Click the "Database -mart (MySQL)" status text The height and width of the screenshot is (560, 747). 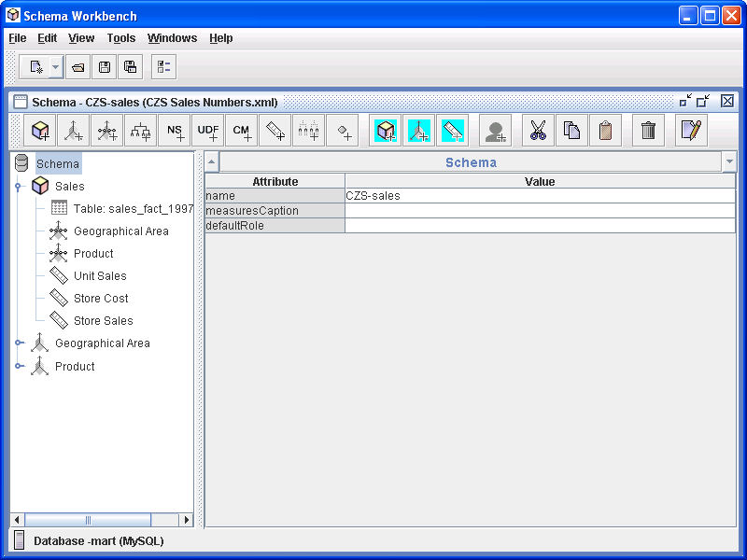coord(99,541)
